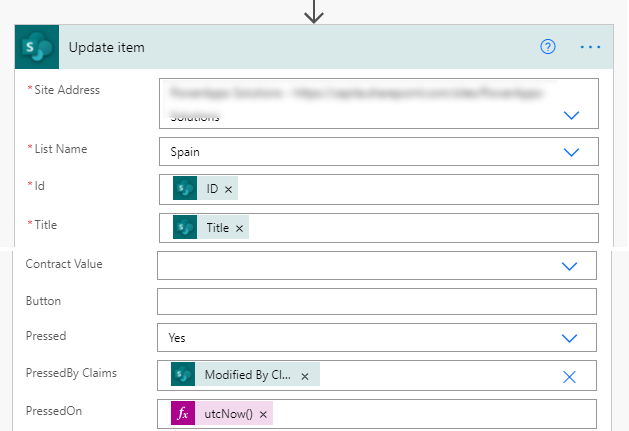The image size is (629, 431).
Task: Click SharePoint icon on ID token
Action: click(x=185, y=188)
